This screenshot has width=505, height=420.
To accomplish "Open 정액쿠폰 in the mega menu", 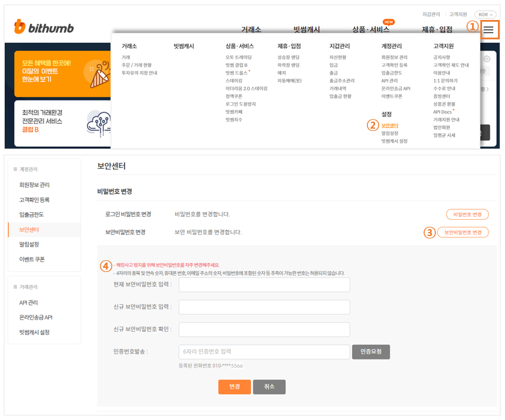I will pos(234,96).
